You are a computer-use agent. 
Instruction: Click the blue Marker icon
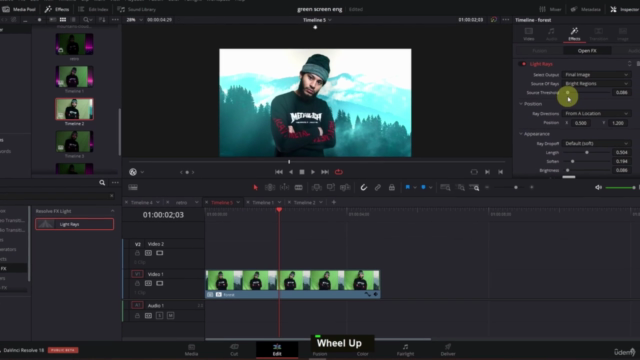pos(423,187)
